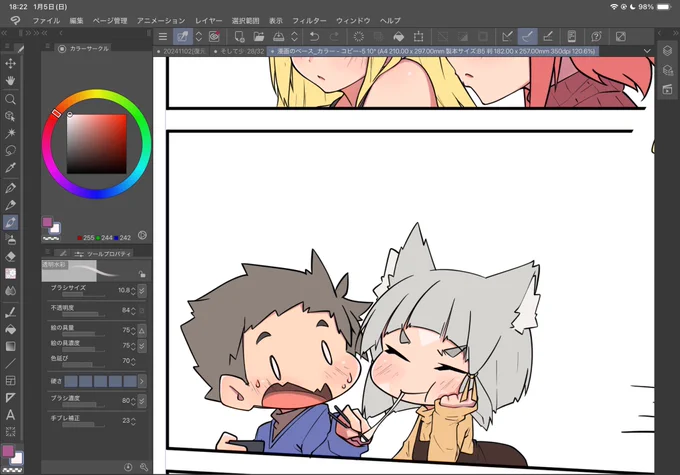Viewport: 680px width, 475px height.
Task: Step stabilization (手ブレ補正) value stepper
Action: pyautogui.click(x=133, y=421)
